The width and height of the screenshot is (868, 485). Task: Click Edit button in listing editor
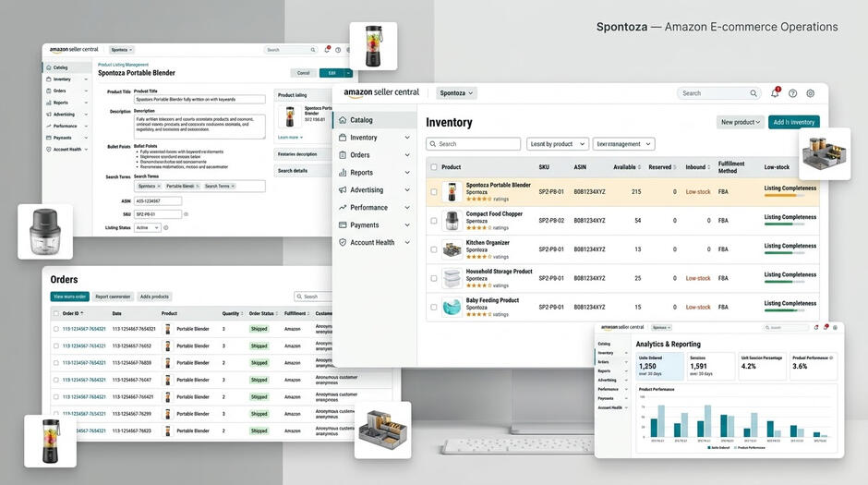pos(332,73)
